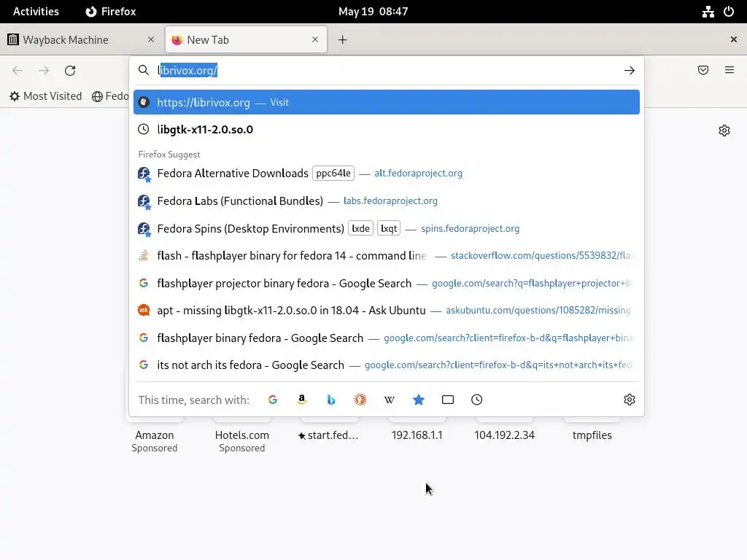Search open Tabs using tab icon

pyautogui.click(x=448, y=400)
